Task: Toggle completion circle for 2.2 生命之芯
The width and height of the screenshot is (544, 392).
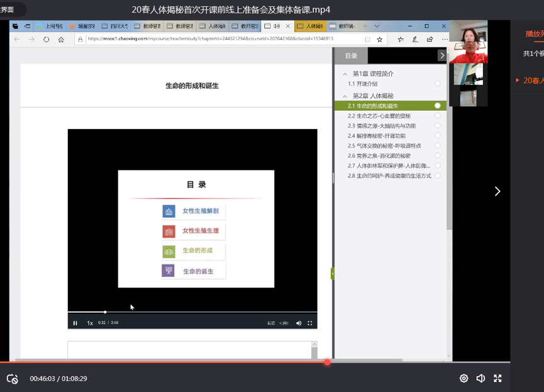Action: 437,116
